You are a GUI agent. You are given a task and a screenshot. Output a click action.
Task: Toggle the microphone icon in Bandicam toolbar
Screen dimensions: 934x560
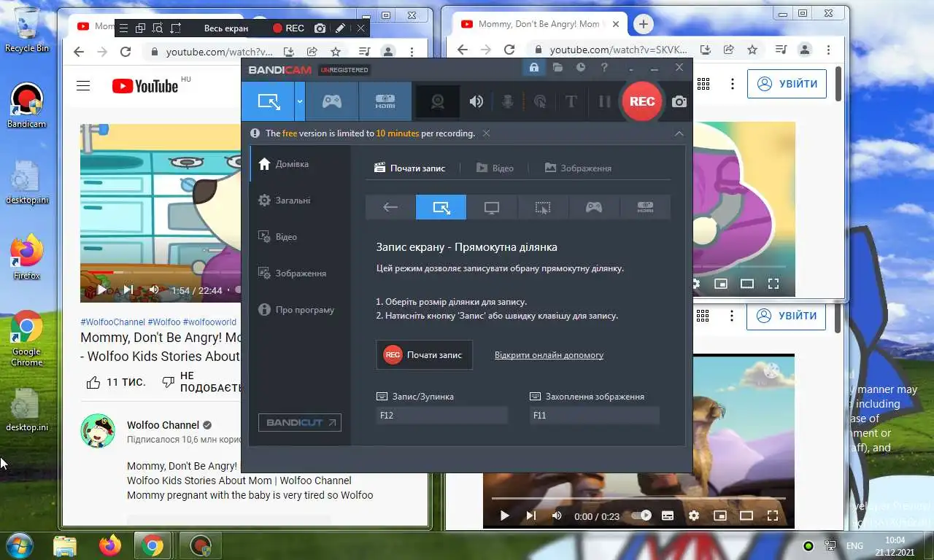(x=508, y=101)
